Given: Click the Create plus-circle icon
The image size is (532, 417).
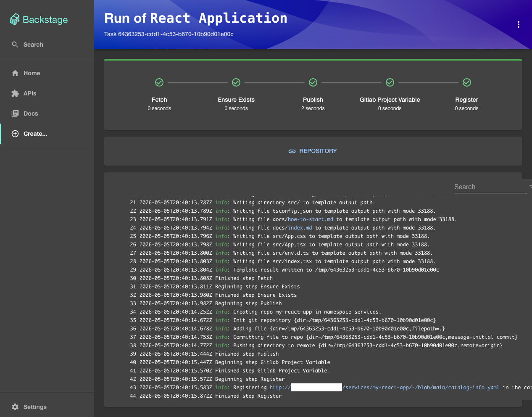Looking at the screenshot, I should click(15, 134).
